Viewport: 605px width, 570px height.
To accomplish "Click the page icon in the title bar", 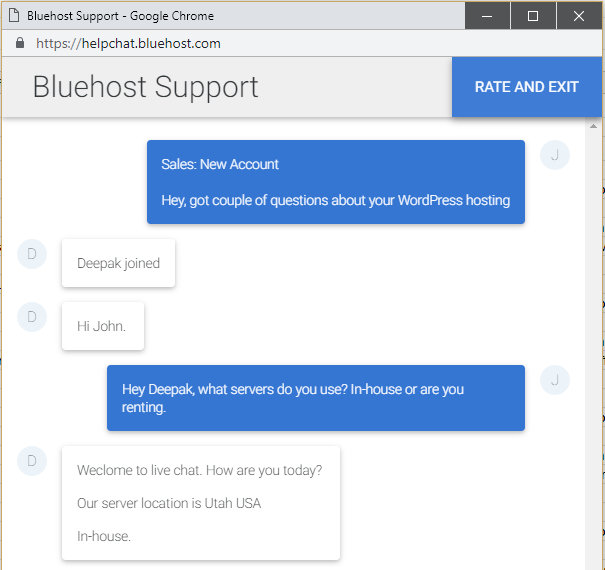I will [x=14, y=16].
